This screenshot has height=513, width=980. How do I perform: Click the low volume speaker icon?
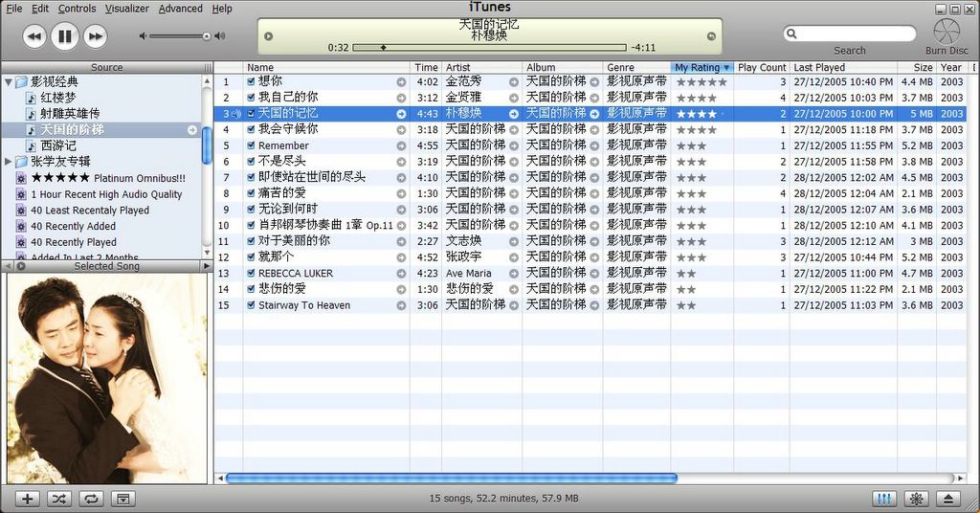(x=143, y=36)
